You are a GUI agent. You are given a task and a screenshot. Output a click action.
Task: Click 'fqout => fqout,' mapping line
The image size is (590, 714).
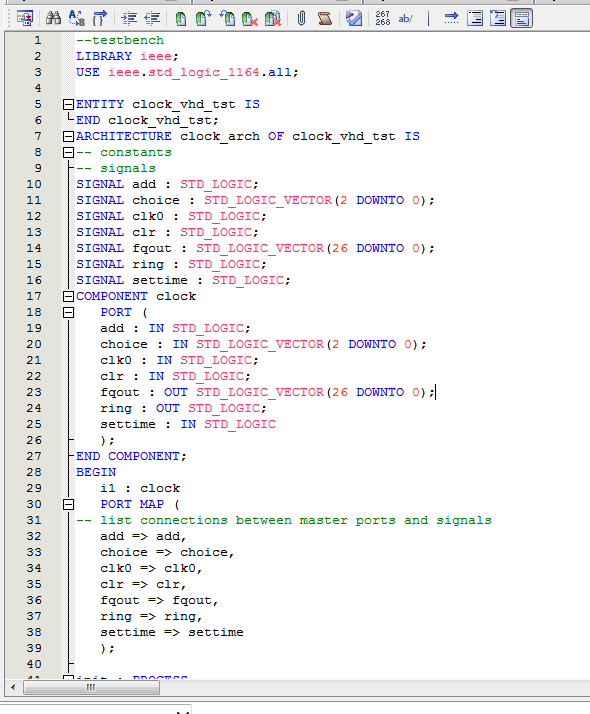click(159, 600)
